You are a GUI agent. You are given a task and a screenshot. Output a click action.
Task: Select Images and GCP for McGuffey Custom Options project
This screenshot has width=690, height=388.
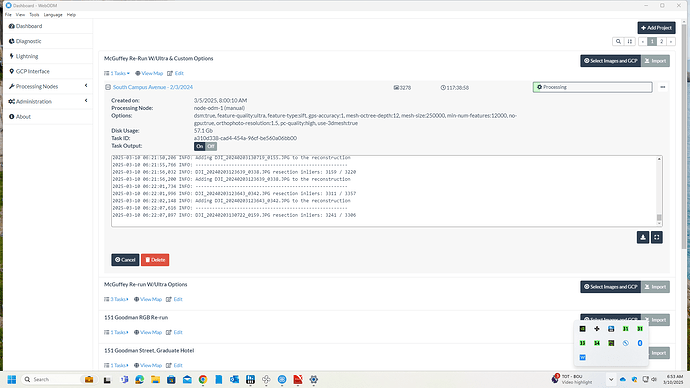611,61
